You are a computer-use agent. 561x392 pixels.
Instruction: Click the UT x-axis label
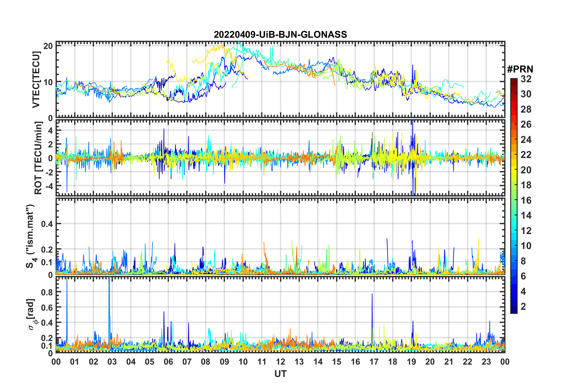click(x=280, y=374)
